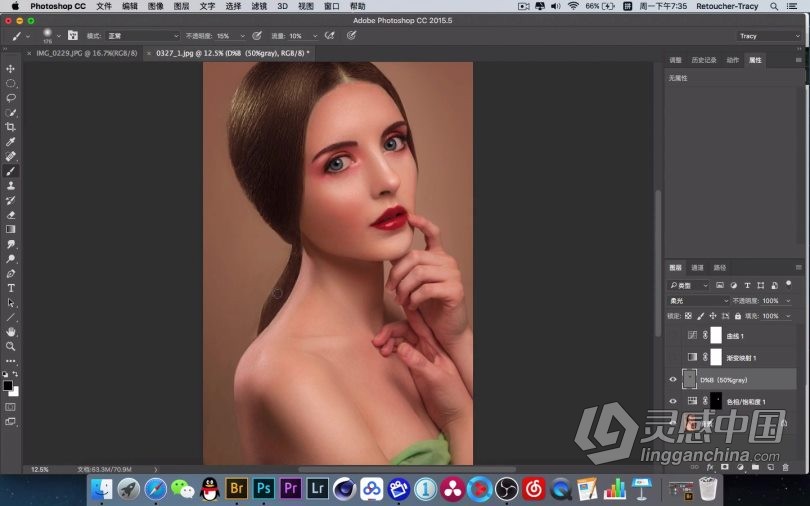The height and width of the screenshot is (506, 810).
Task: Select the Clone Stamp tool
Action: (x=10, y=186)
